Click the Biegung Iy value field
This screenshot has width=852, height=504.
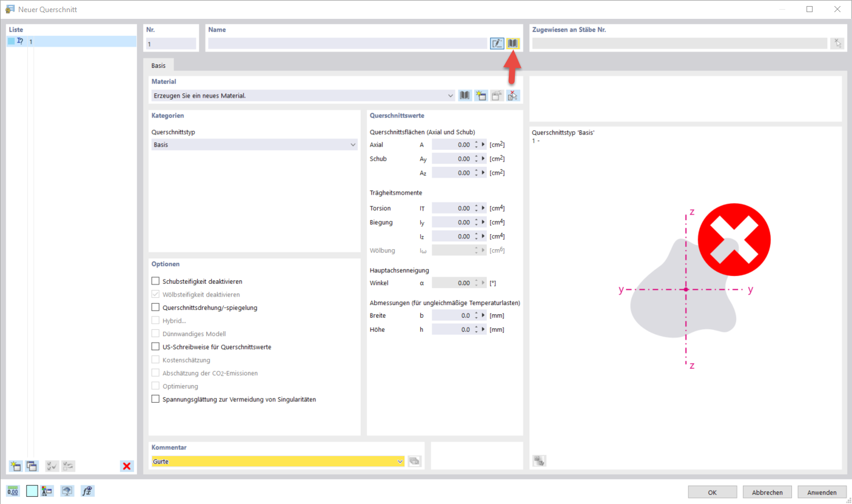(x=452, y=223)
